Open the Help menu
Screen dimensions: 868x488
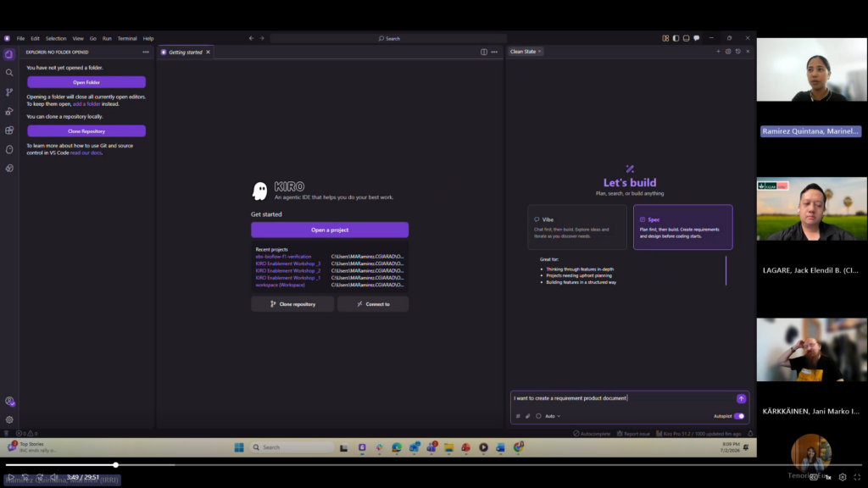point(147,38)
